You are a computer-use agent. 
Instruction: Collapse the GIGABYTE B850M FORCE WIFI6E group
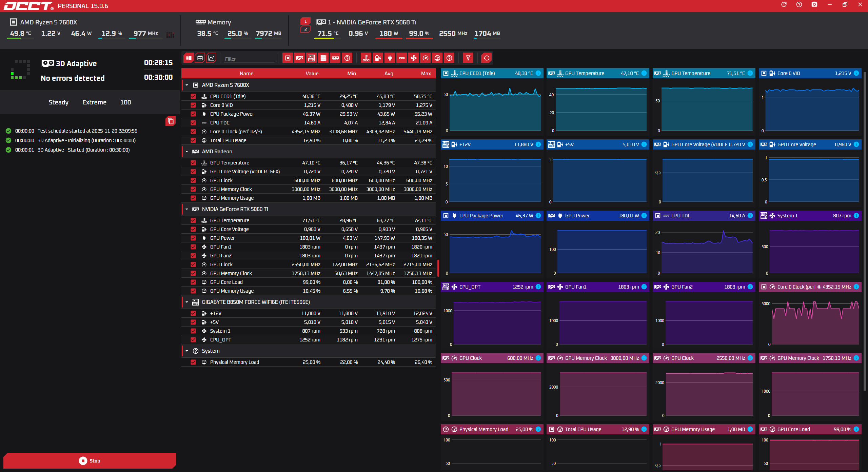(x=187, y=302)
